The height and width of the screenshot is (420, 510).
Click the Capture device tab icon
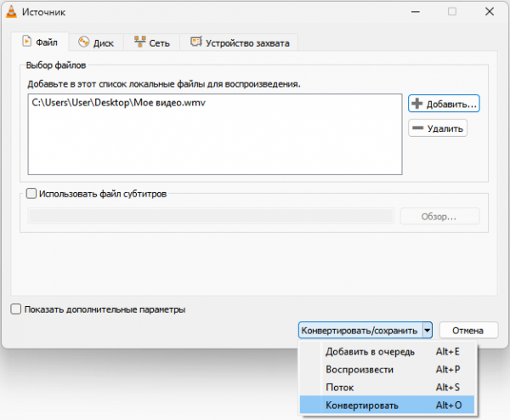tap(196, 42)
